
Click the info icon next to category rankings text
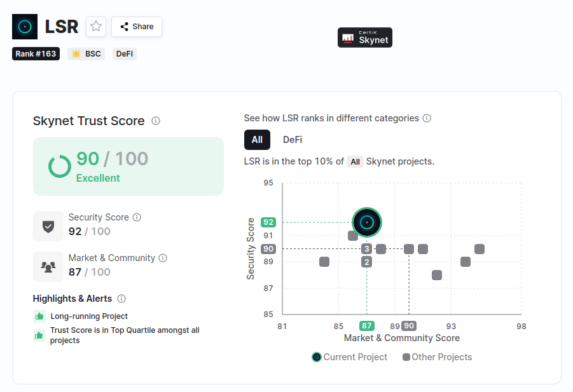click(427, 118)
